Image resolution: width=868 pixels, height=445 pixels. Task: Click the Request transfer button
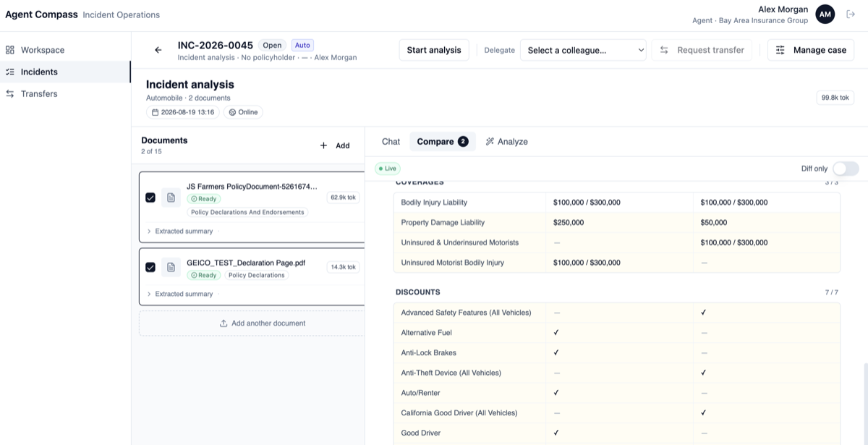coord(702,50)
